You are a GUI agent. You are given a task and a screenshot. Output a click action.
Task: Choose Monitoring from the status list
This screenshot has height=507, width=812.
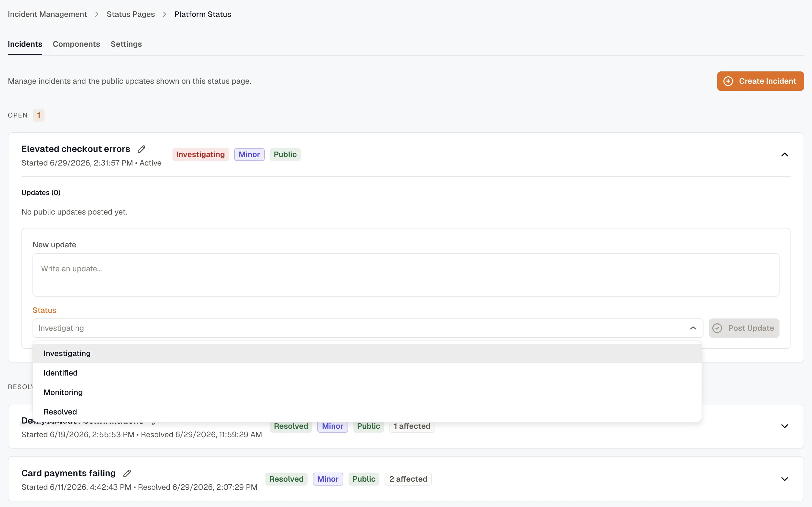pyautogui.click(x=367, y=392)
